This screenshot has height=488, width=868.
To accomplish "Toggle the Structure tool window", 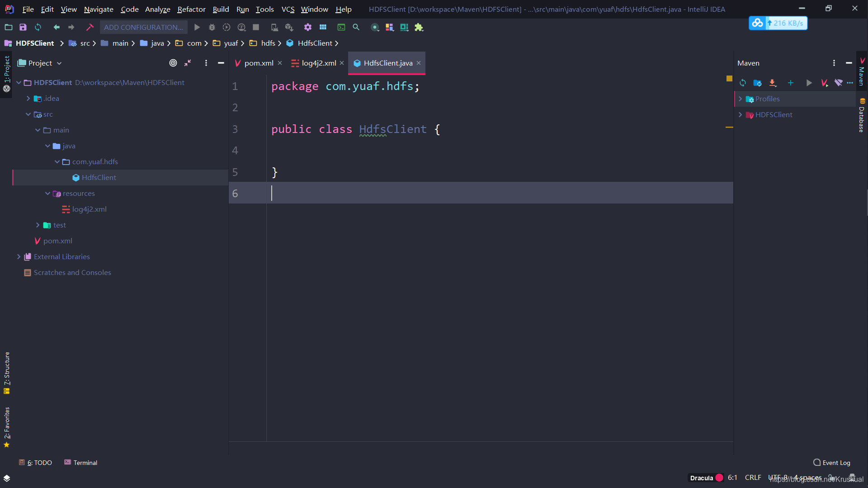I will click(6, 373).
